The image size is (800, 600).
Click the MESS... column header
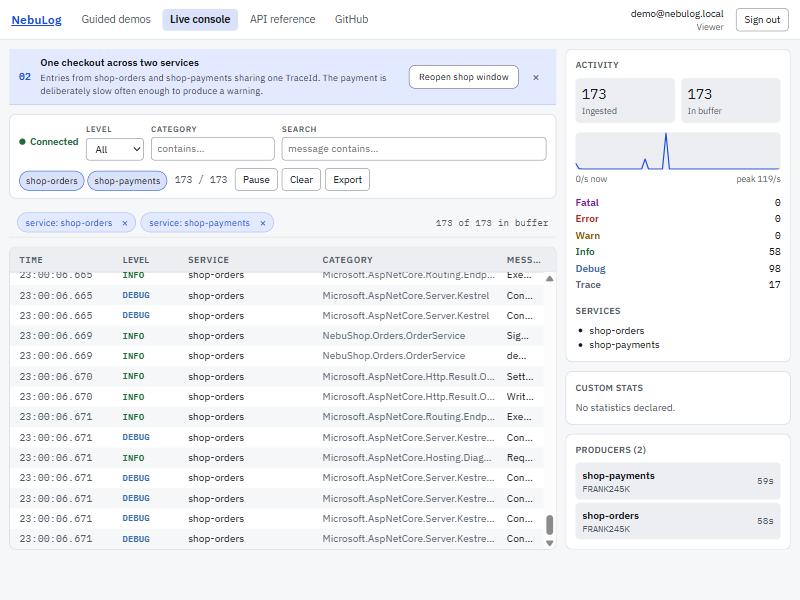click(523, 260)
